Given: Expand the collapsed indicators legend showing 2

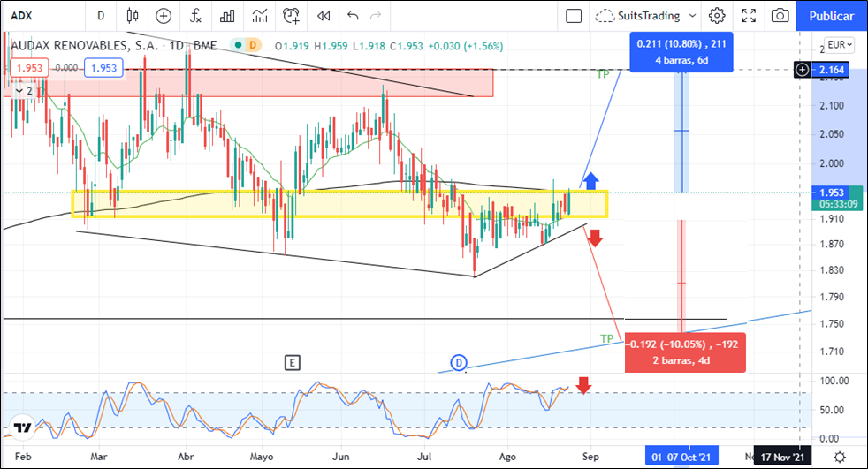Looking at the screenshot, I should coord(24,90).
